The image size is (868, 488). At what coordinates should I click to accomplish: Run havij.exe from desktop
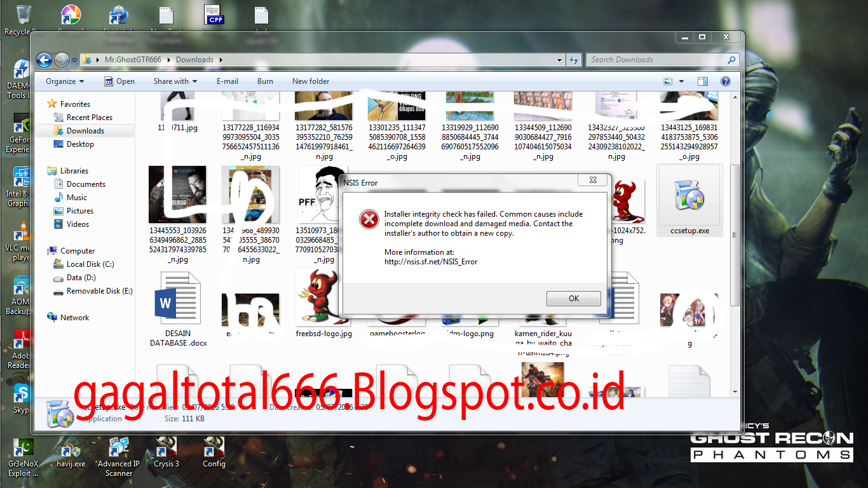point(71,449)
